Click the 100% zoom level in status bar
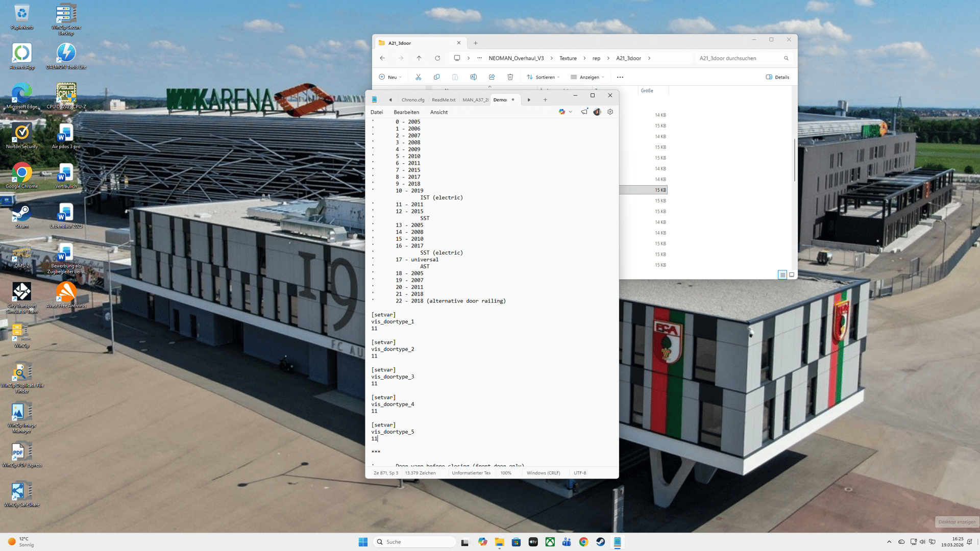980x551 pixels. (x=506, y=473)
